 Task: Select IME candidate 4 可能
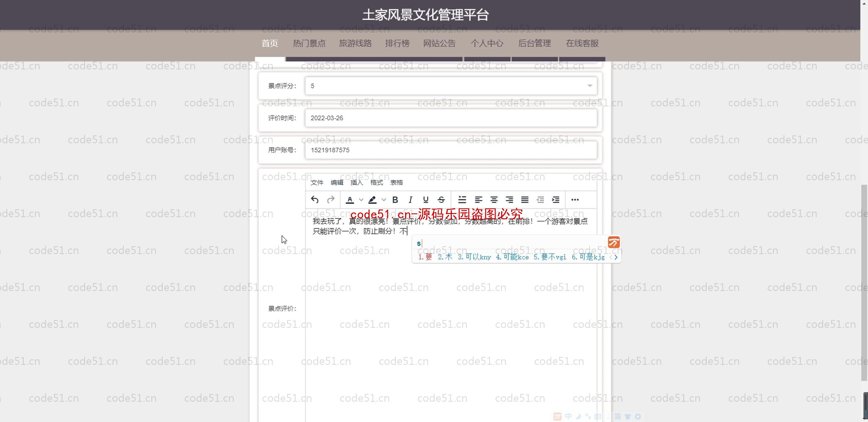tap(512, 257)
